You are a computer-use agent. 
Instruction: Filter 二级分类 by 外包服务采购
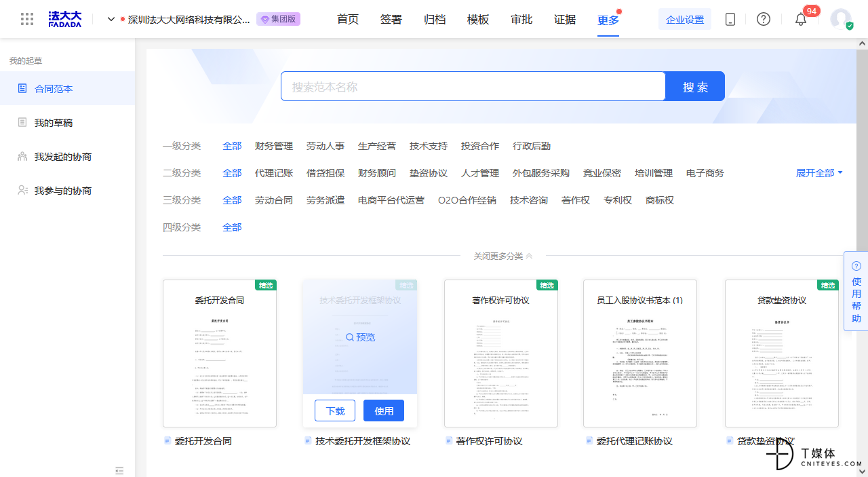pyautogui.click(x=541, y=173)
